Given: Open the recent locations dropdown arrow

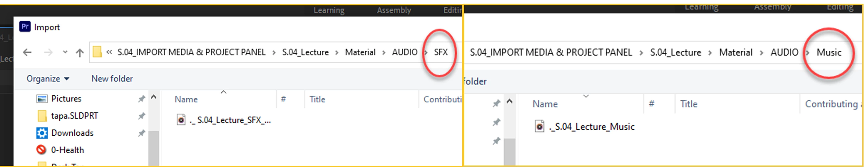Looking at the screenshot, I should pos(65,52).
